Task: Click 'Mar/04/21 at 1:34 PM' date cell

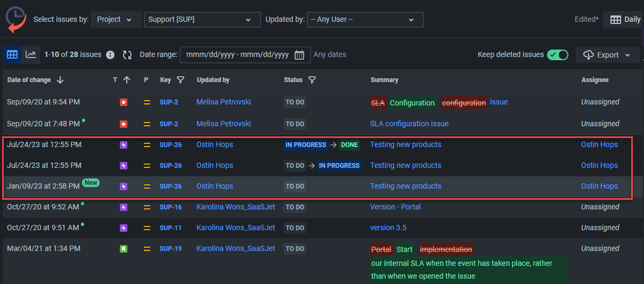Action: (x=43, y=249)
